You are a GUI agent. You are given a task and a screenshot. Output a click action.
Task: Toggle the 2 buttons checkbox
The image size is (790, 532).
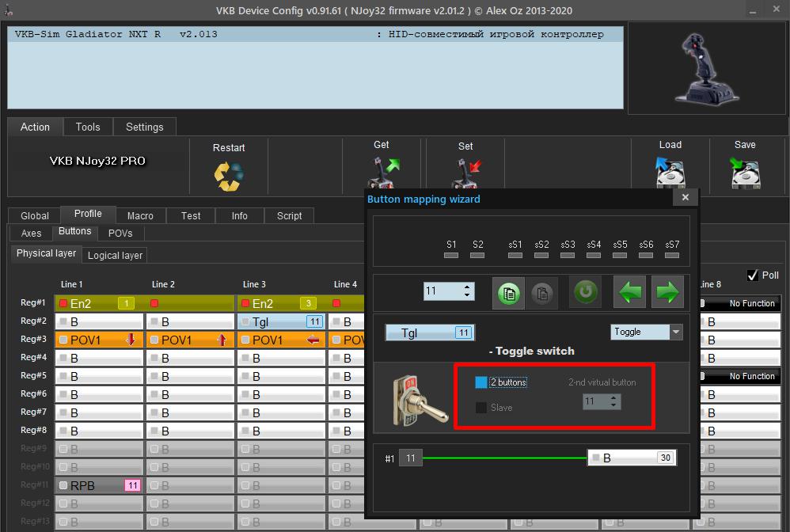(481, 382)
